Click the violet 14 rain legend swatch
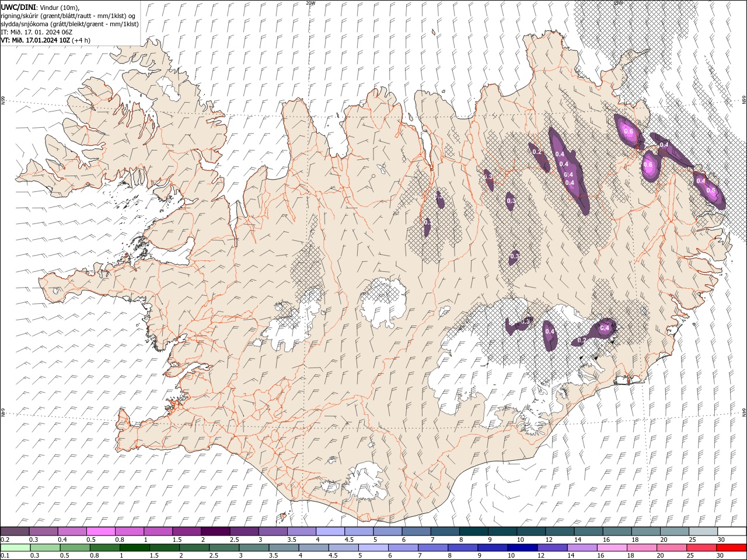 click(581, 548)
